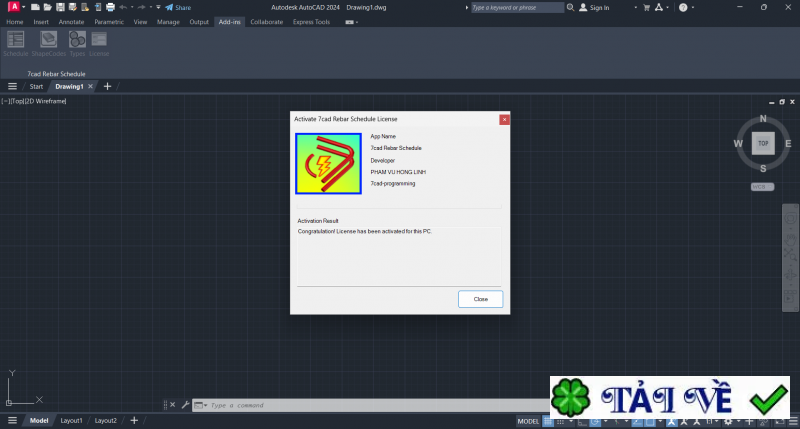The image size is (800, 429).
Task: Click the Plot printer icon
Action: [110, 7]
